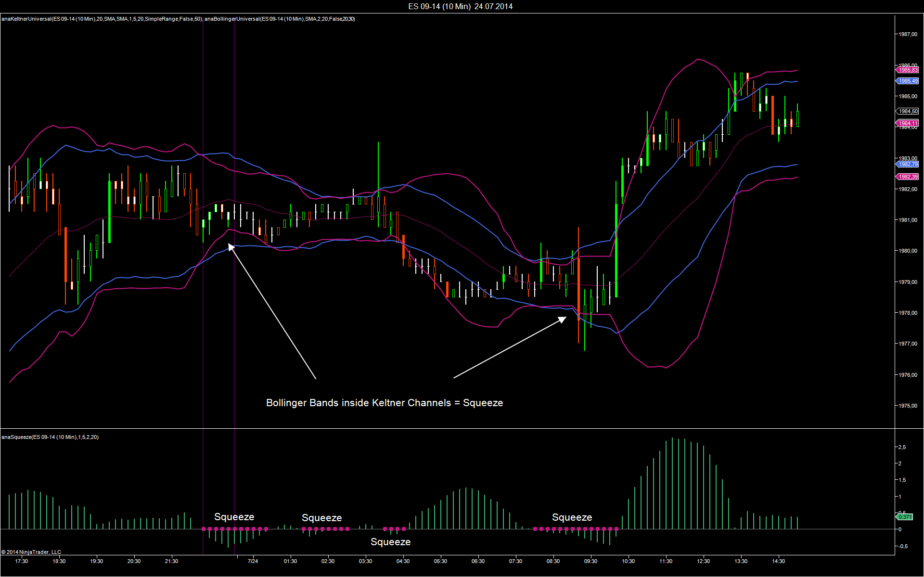Click the 07:30 time axis label

click(x=516, y=561)
